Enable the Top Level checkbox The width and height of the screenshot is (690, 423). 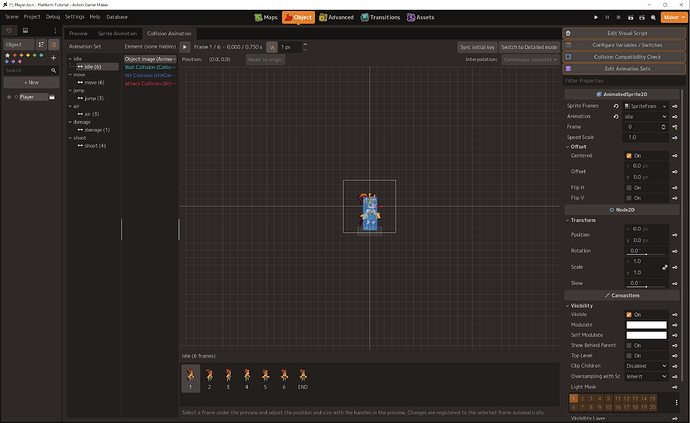629,356
